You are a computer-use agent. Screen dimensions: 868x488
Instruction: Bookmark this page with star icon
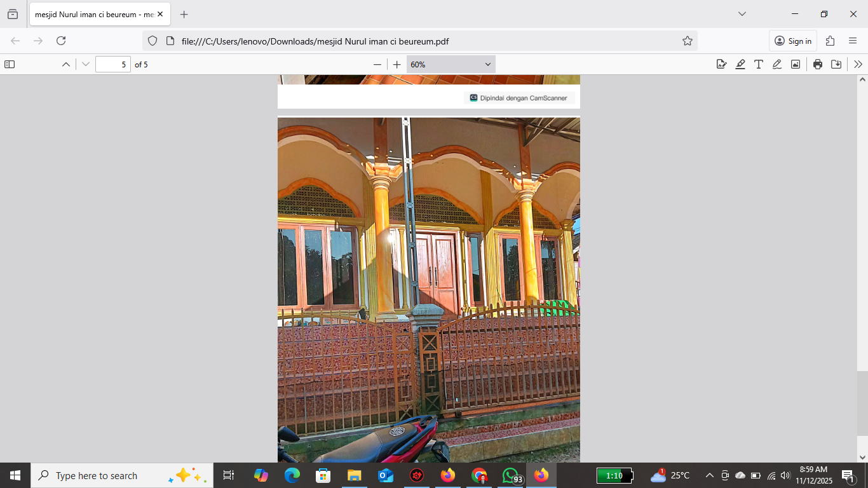(688, 41)
